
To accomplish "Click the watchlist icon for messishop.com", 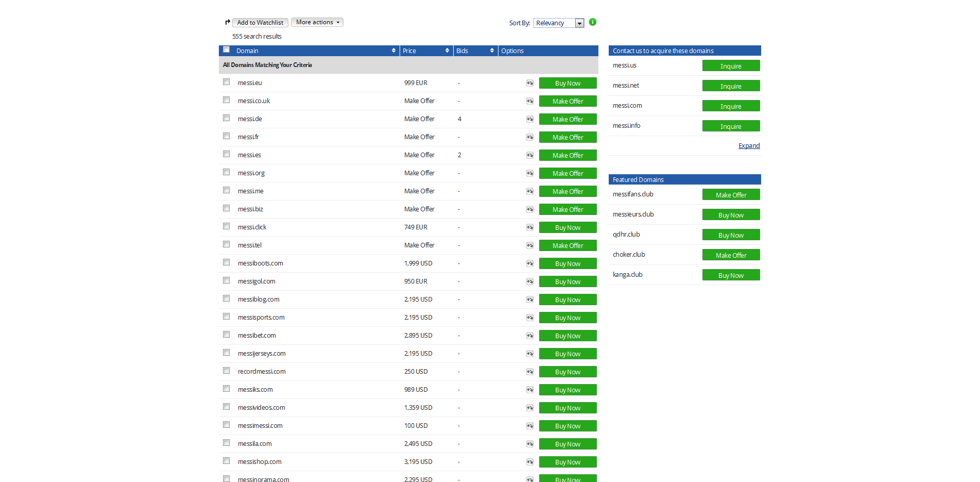I will click(x=530, y=462).
